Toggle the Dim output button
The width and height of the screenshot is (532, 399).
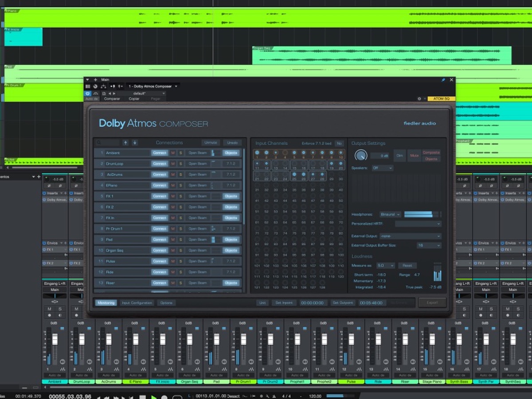click(399, 156)
